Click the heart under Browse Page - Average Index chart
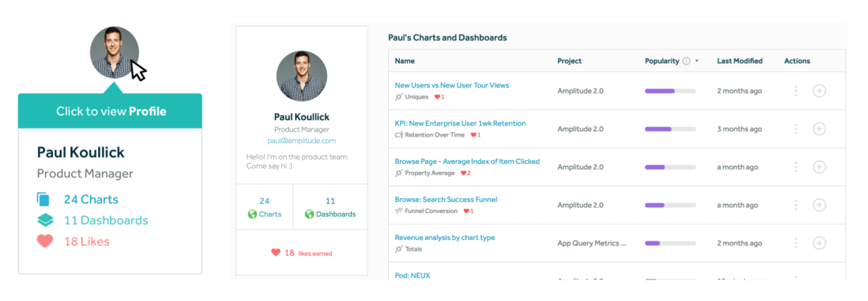868x301 pixels. [x=465, y=173]
